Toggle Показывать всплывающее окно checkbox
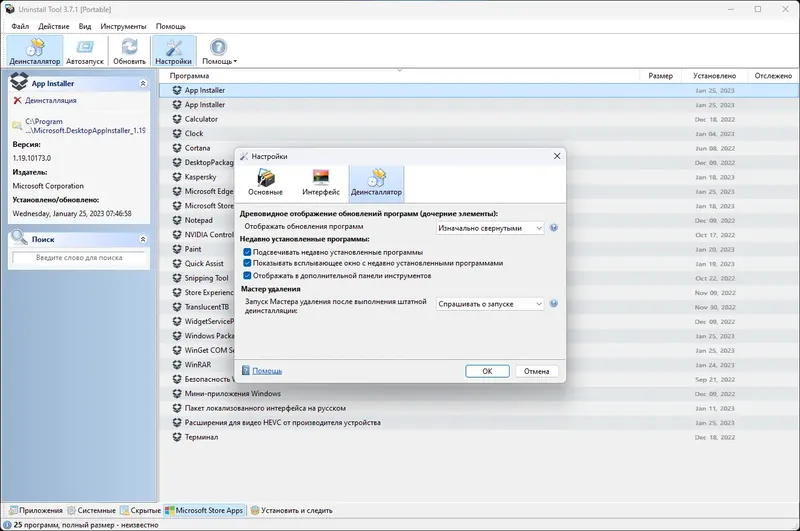This screenshot has height=531, width=800. tap(247, 263)
